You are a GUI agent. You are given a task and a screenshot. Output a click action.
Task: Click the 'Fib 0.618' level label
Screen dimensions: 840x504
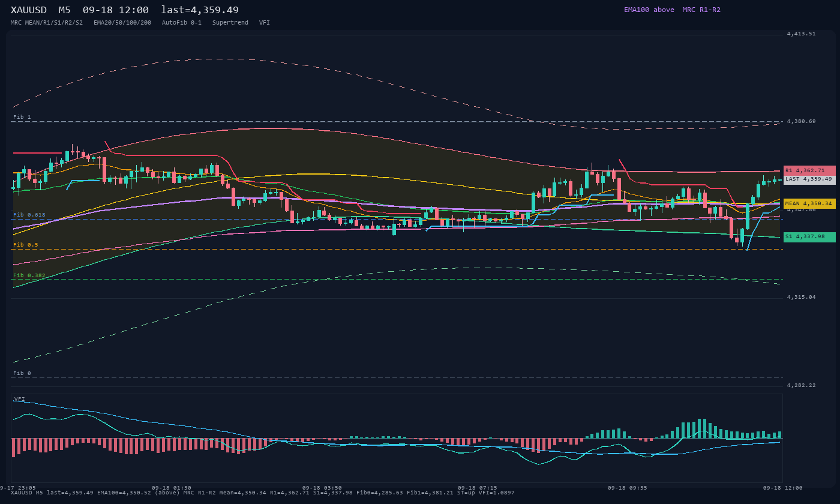tap(29, 215)
